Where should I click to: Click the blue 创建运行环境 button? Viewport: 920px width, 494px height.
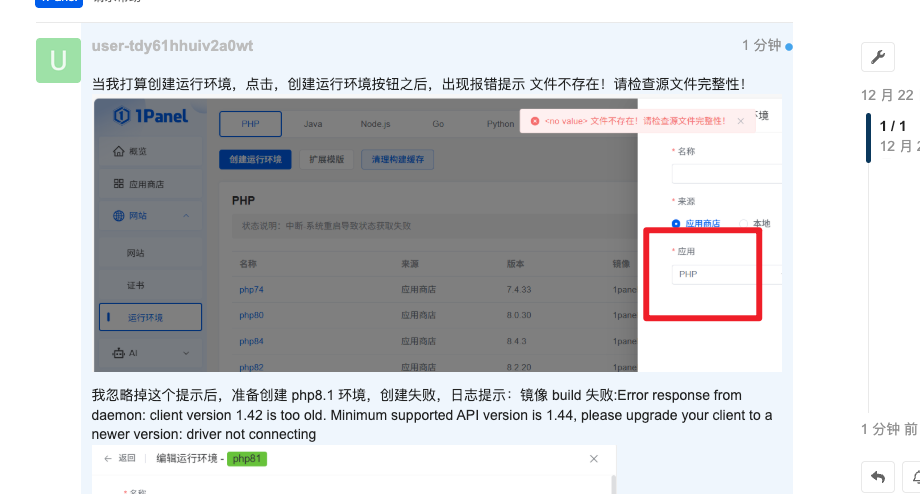255,160
